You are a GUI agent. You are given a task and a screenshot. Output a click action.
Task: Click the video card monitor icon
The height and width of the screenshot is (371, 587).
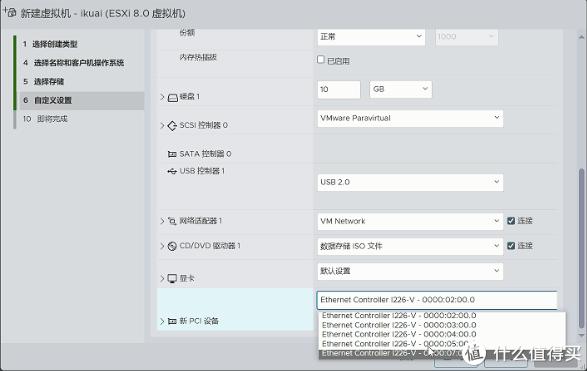tap(172, 279)
